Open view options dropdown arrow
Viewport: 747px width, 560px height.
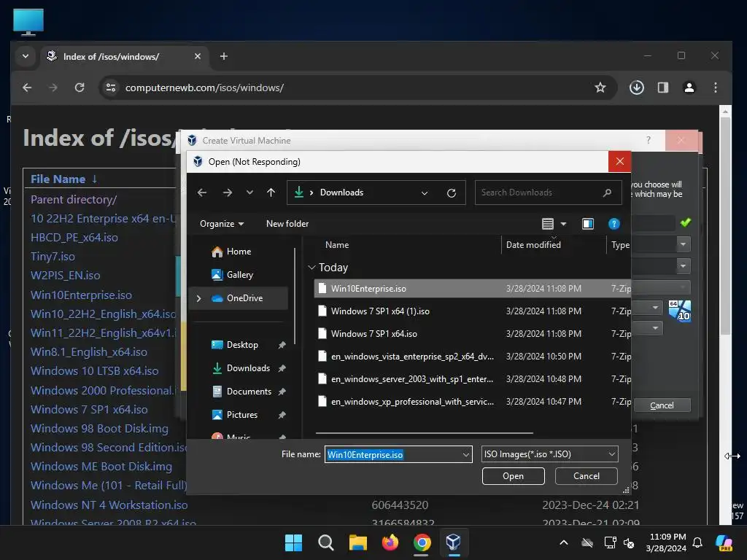pyautogui.click(x=564, y=224)
